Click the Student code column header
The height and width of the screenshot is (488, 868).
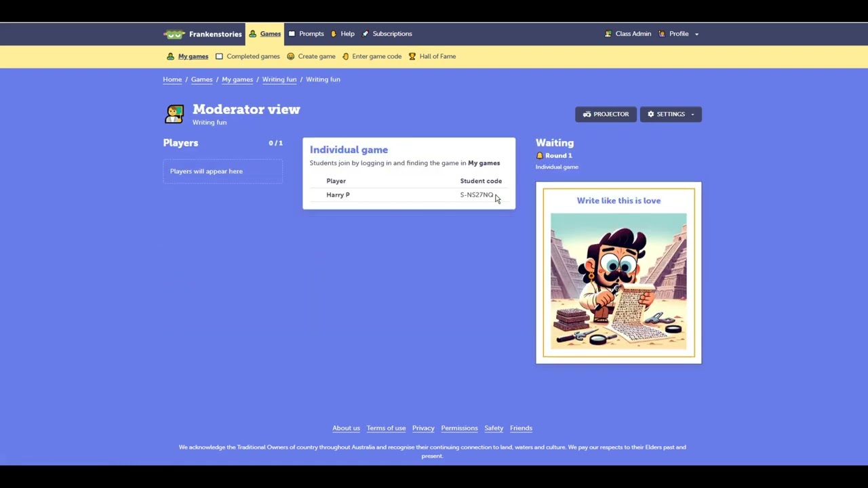tap(481, 181)
